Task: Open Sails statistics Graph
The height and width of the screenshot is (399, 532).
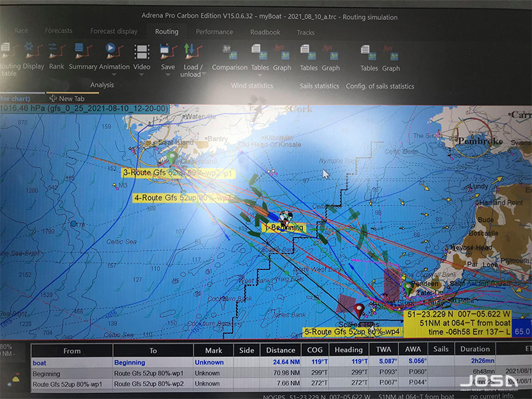Action: pyautogui.click(x=331, y=53)
